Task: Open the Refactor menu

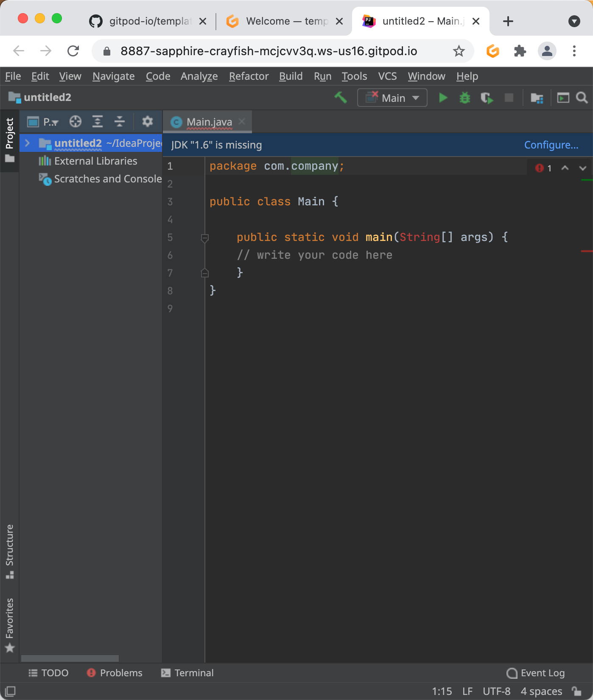Action: 249,76
